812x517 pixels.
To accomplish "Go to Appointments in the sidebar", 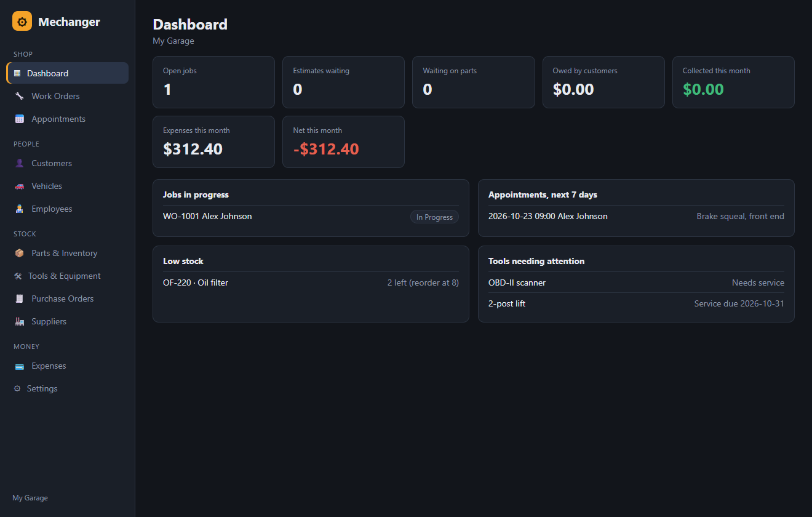I will pos(68,119).
